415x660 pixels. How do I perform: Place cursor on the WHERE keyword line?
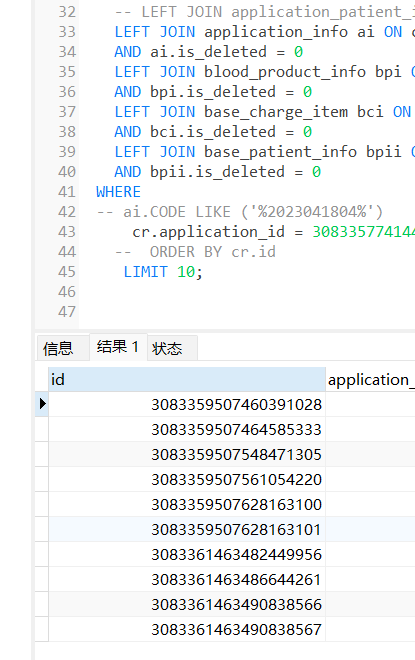[x=118, y=192]
